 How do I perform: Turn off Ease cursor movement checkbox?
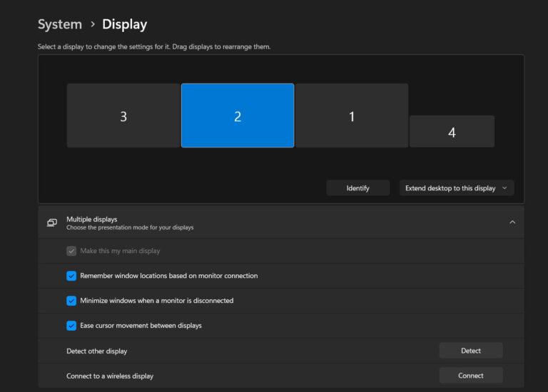point(71,326)
